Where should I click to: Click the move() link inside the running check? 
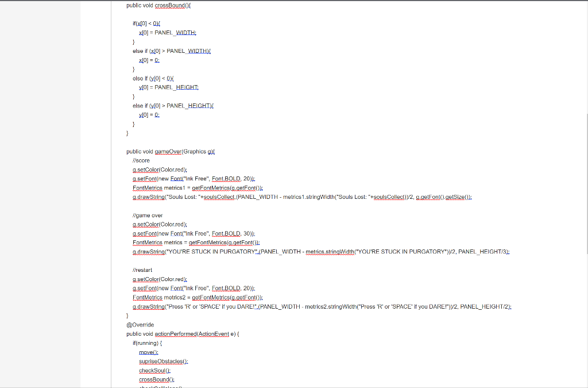(147, 352)
